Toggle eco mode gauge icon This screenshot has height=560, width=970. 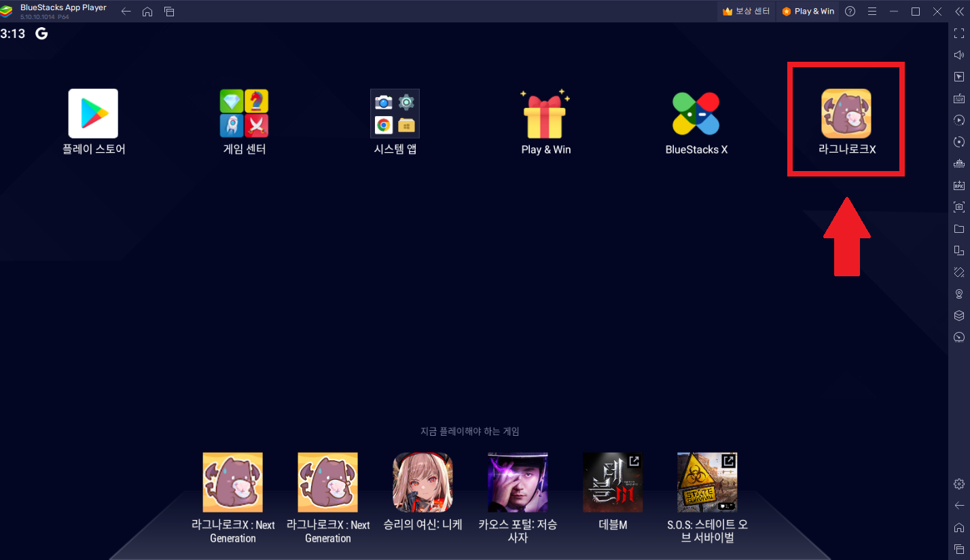point(959,337)
